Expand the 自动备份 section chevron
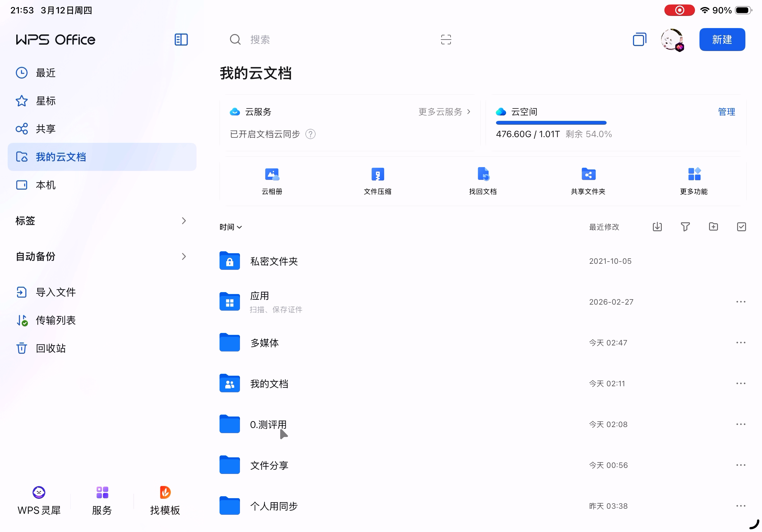The height and width of the screenshot is (532, 762). pos(184,256)
